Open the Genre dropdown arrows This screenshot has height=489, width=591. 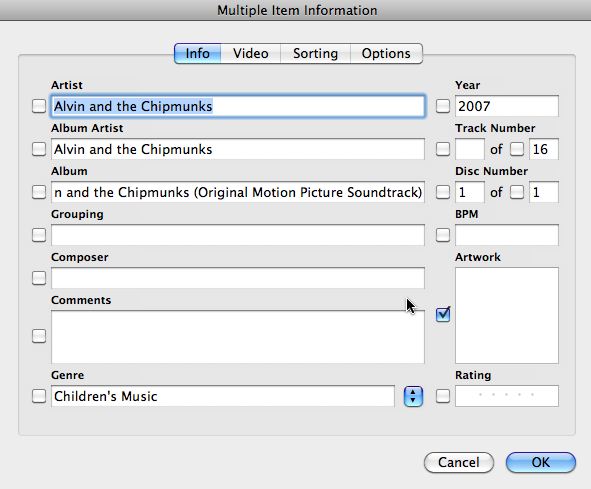pos(413,396)
